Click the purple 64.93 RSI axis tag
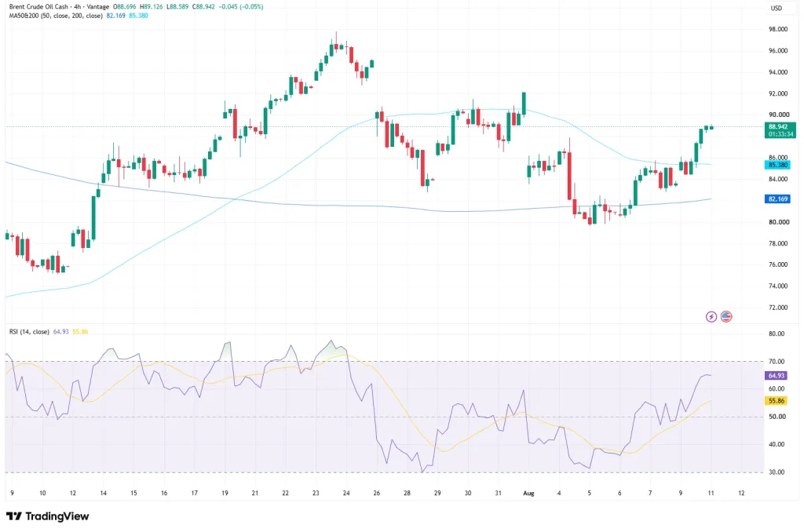The image size is (804, 532). point(777,376)
